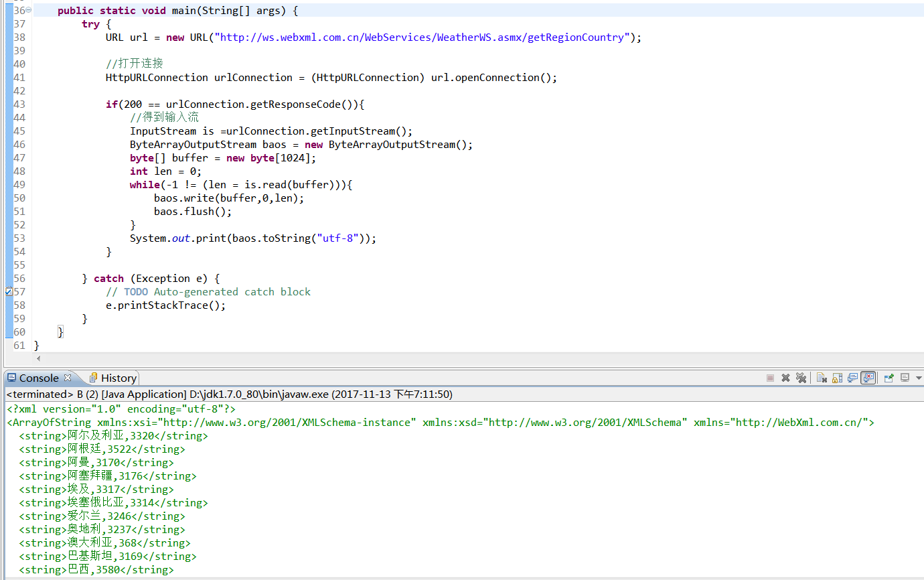Click the HttpURLConnection declaration line 41
The image size is (924, 580).
coord(331,78)
